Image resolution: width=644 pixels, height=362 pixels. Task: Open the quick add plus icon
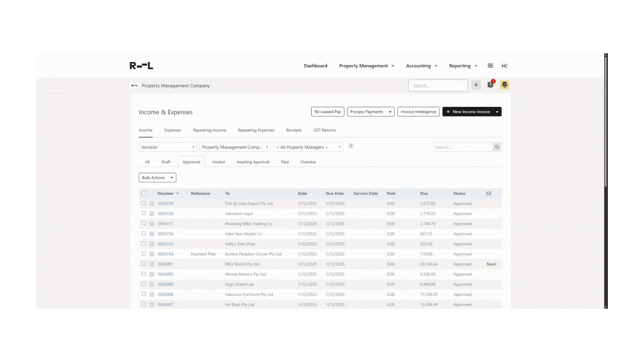[x=476, y=85]
